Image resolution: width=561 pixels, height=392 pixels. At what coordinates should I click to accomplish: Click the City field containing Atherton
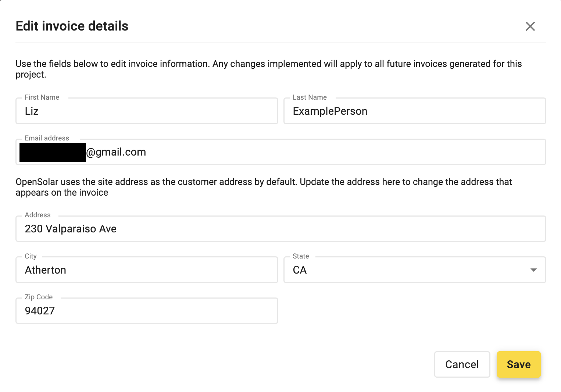tap(147, 270)
